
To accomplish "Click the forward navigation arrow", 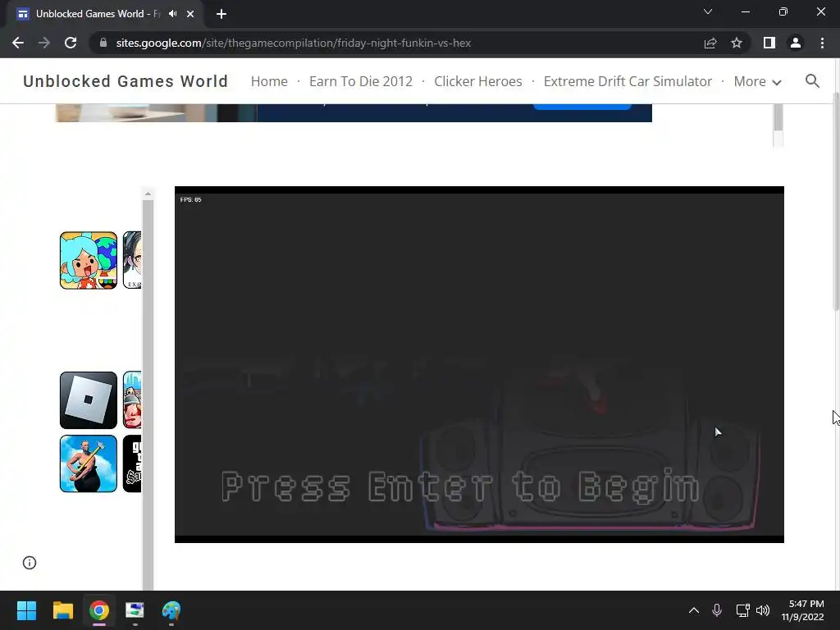I will click(44, 43).
